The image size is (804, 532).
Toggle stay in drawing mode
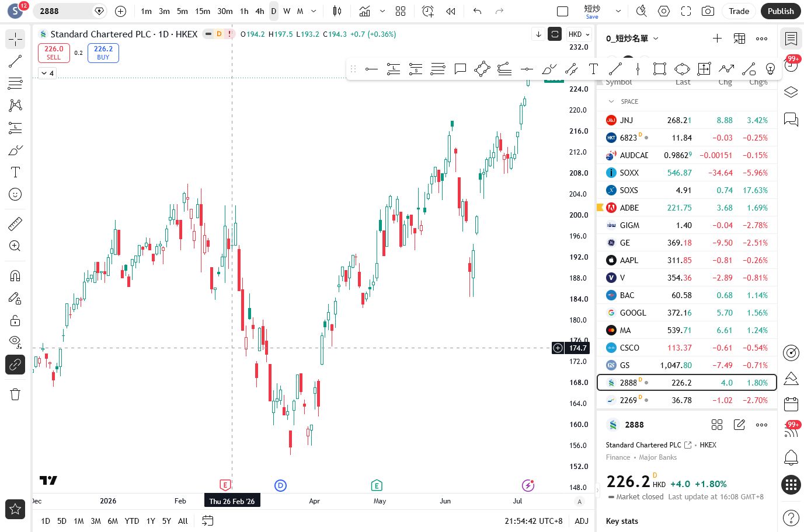click(15, 298)
